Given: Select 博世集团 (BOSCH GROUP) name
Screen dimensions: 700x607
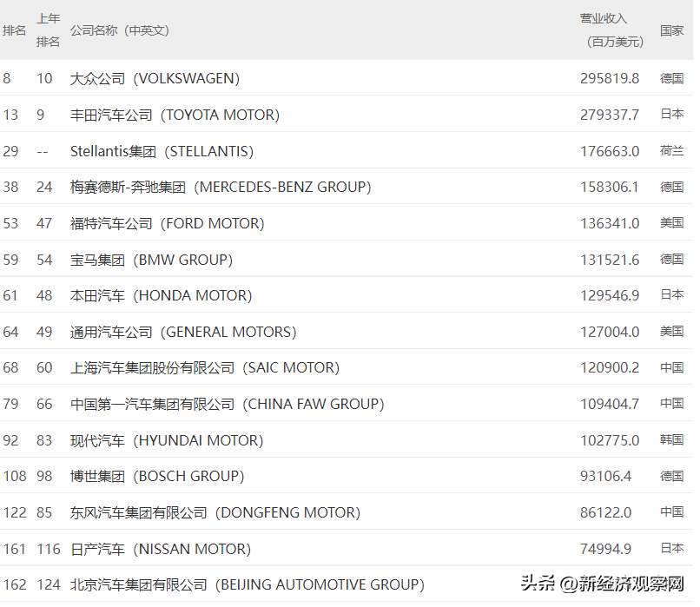Looking at the screenshot, I should pyautogui.click(x=157, y=476).
